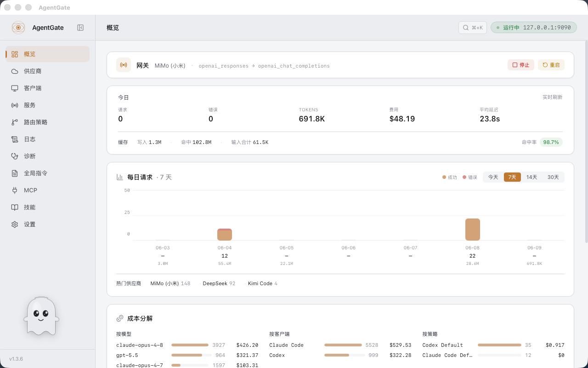
Task: Switch the chart to 14天
Action: [x=531, y=177]
